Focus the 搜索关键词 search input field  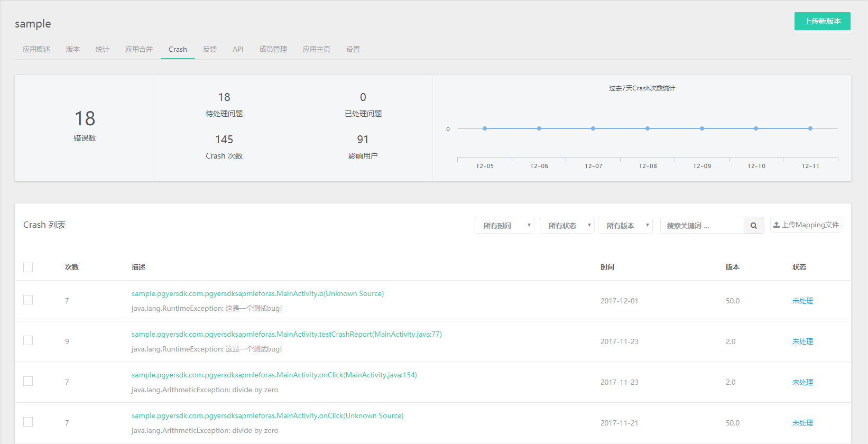point(701,226)
